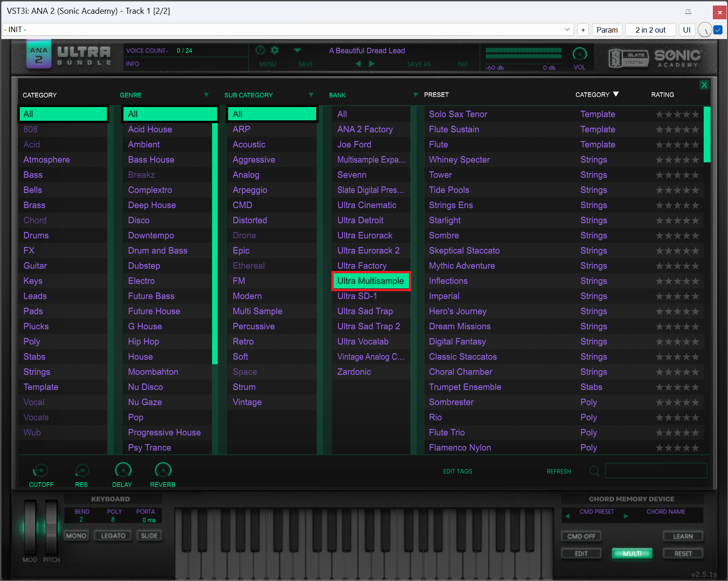728x581 pixels.
Task: Toggle the plugin bypass checkbox
Action: [718, 30]
